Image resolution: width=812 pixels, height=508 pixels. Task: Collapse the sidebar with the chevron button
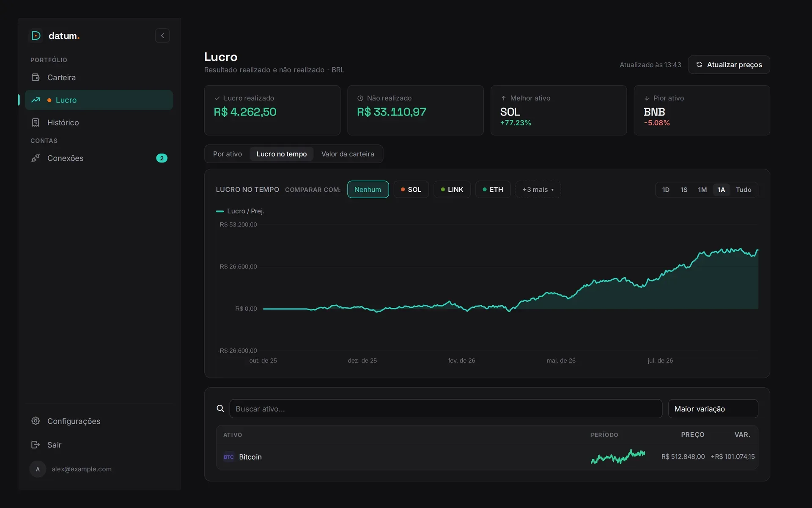162,36
